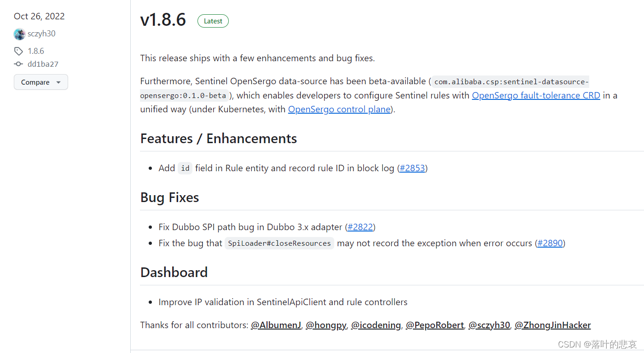Click the v1.8.6 release title
The width and height of the screenshot is (644, 353).
click(163, 20)
